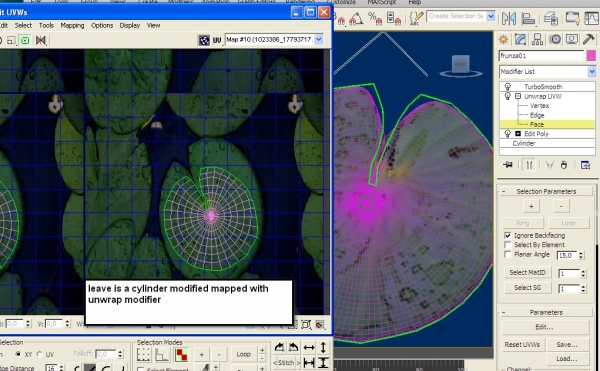Viewport: 600px width, 371px height.
Task: Click the Mirror Horizontal icon in UVW editor
Action: click(41, 40)
